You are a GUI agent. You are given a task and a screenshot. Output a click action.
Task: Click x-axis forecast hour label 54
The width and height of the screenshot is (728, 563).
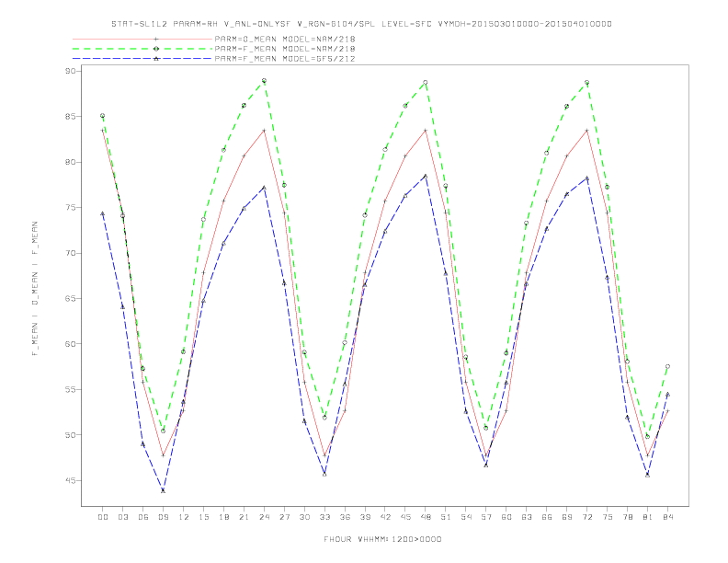click(x=466, y=517)
